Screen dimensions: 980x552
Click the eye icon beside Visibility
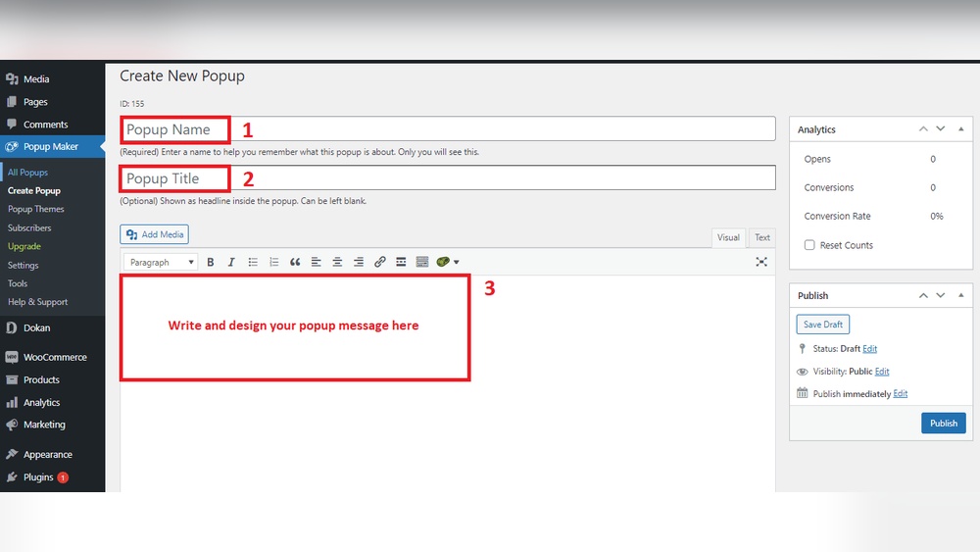click(x=803, y=372)
